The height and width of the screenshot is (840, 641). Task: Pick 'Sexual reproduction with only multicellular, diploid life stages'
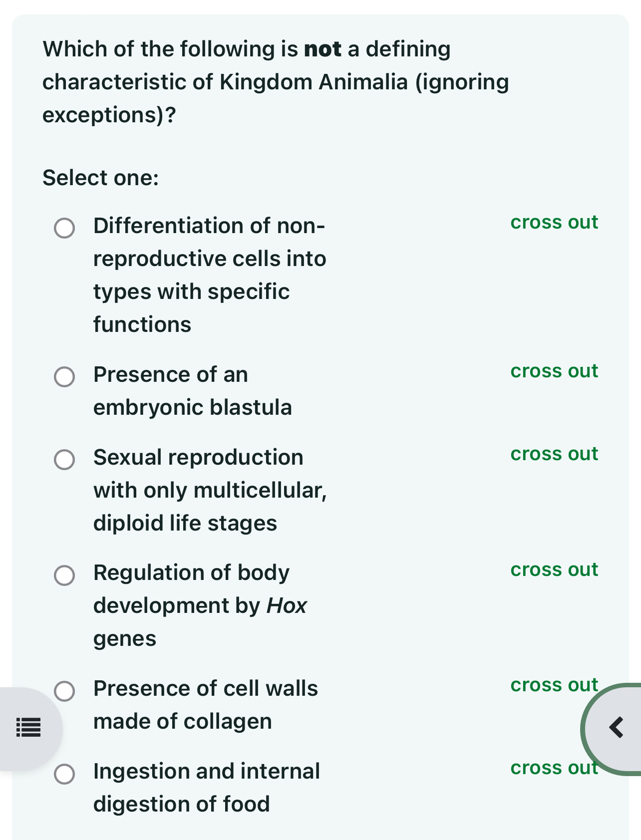click(64, 460)
